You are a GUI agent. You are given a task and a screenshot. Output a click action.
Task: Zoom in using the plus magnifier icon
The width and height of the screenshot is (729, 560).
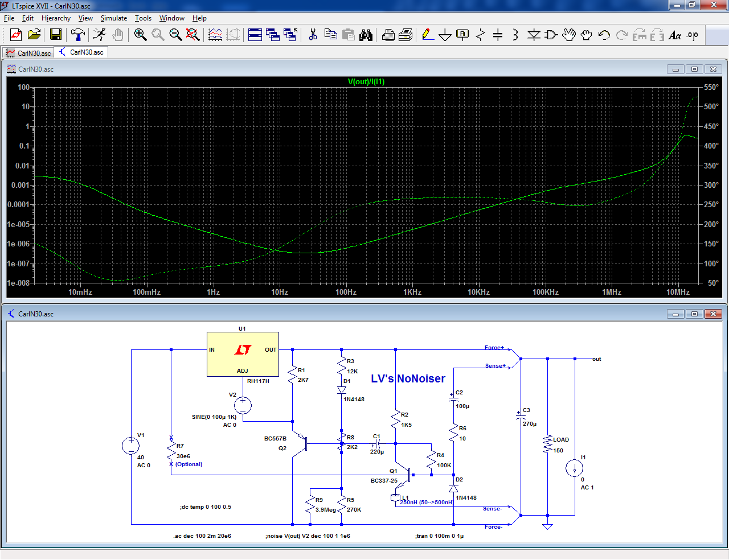(140, 35)
